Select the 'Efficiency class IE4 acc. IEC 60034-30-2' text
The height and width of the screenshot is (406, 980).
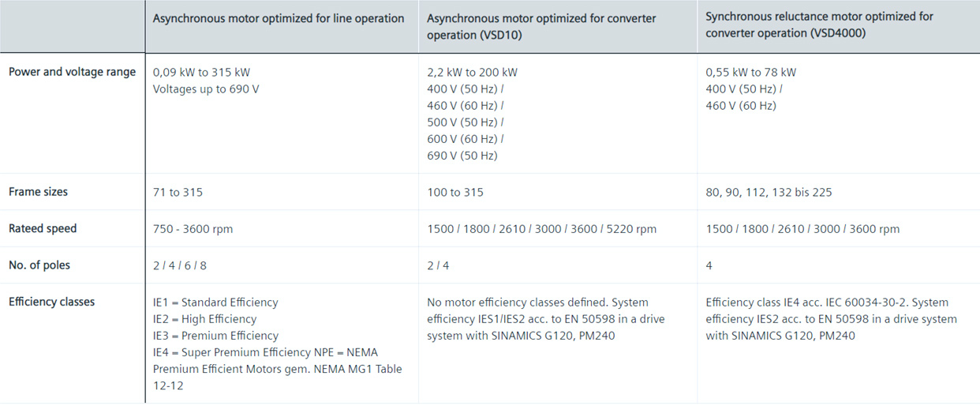click(x=814, y=303)
